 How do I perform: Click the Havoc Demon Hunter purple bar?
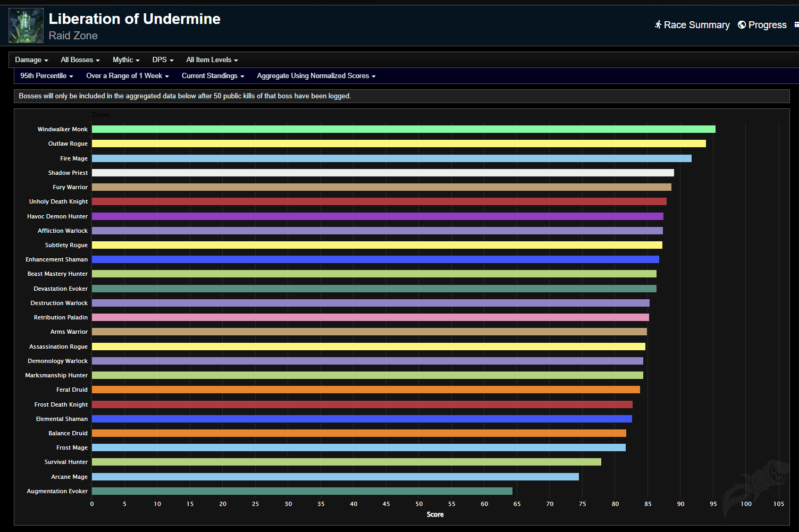(377, 216)
